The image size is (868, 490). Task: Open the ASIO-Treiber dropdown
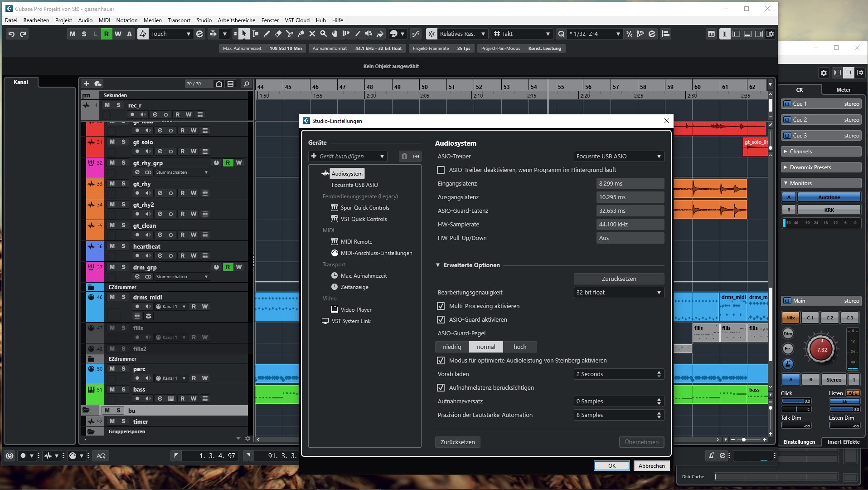[x=619, y=156]
